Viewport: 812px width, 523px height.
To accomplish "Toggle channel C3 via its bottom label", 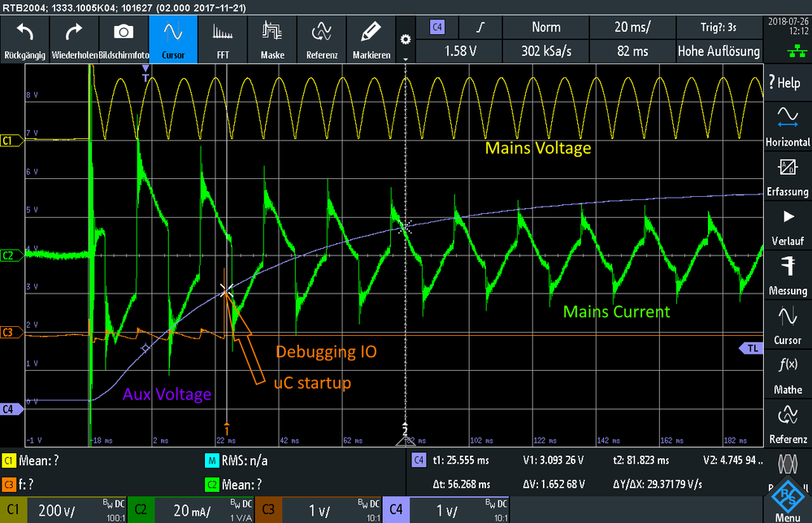I will [x=269, y=512].
